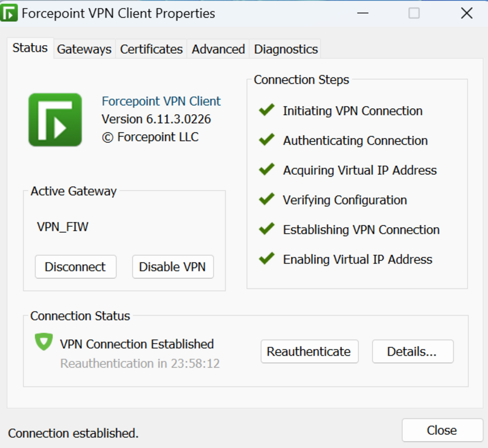Click the Close button at bottom
The height and width of the screenshot is (448, 488).
coord(442,430)
